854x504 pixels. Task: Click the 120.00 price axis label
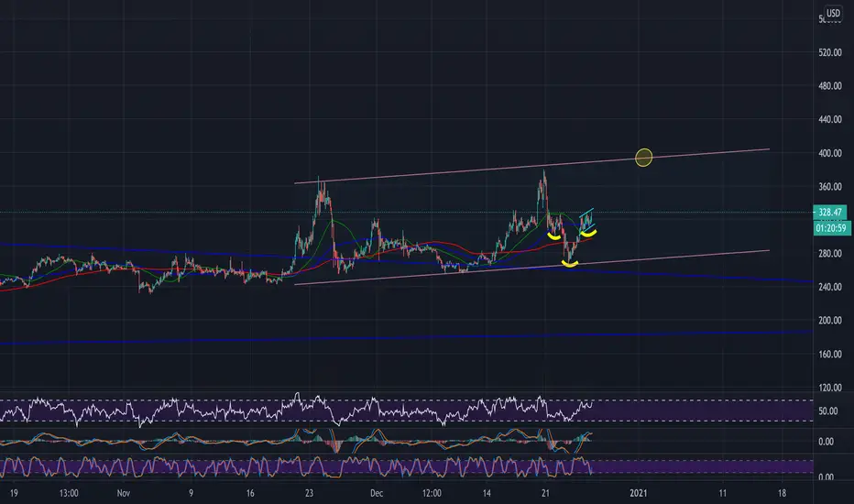coord(830,388)
